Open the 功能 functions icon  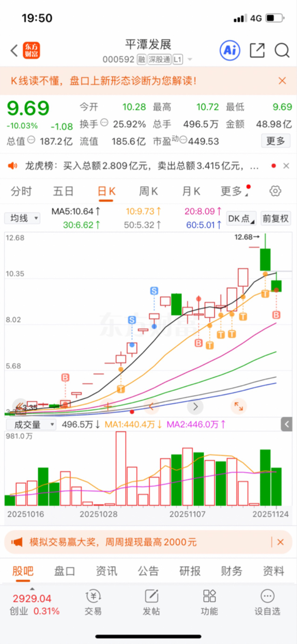(209, 602)
